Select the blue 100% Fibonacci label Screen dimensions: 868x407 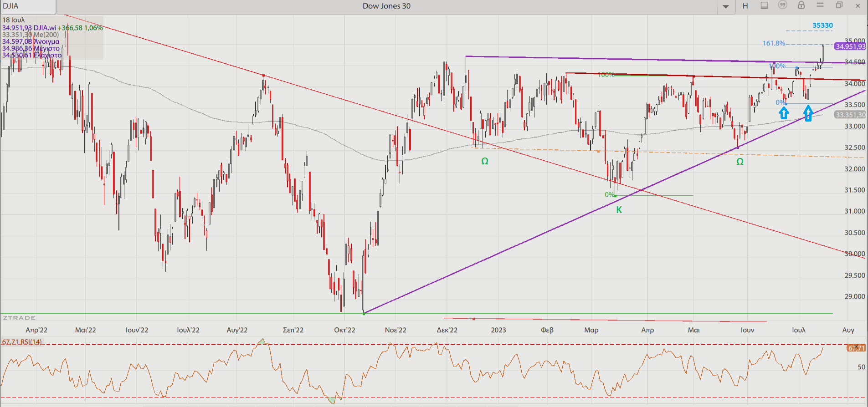[x=777, y=66]
